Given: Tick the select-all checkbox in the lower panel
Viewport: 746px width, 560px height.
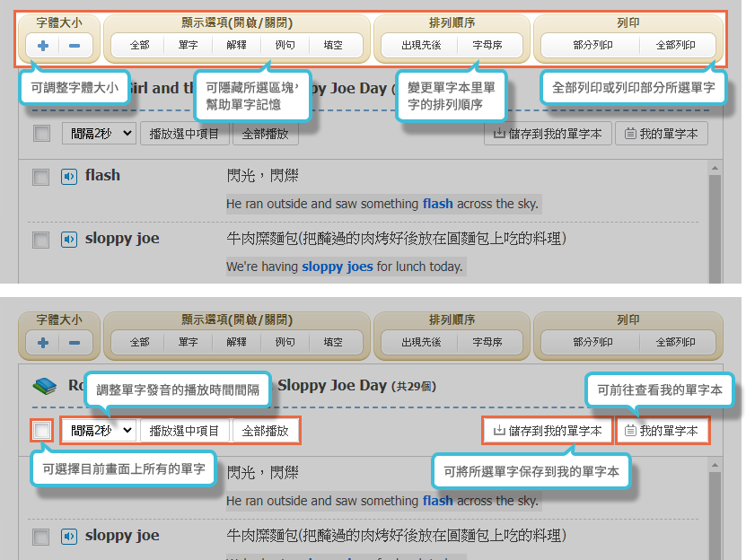Looking at the screenshot, I should (41, 431).
